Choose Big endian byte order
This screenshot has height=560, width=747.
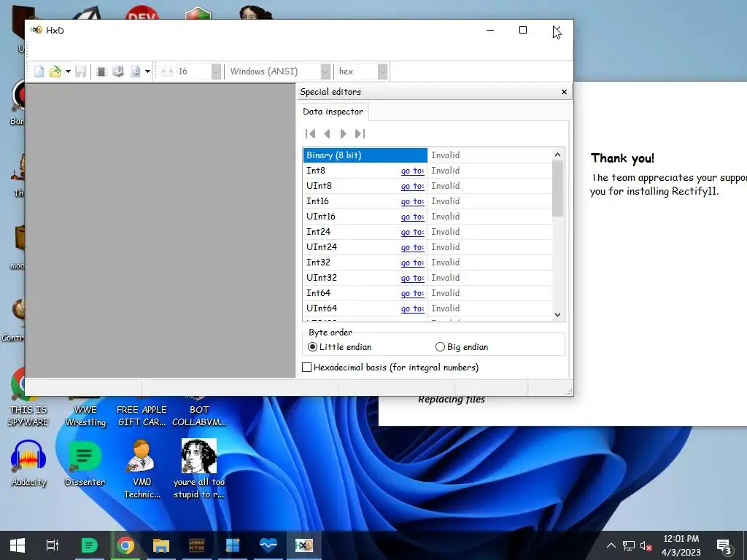point(462,347)
